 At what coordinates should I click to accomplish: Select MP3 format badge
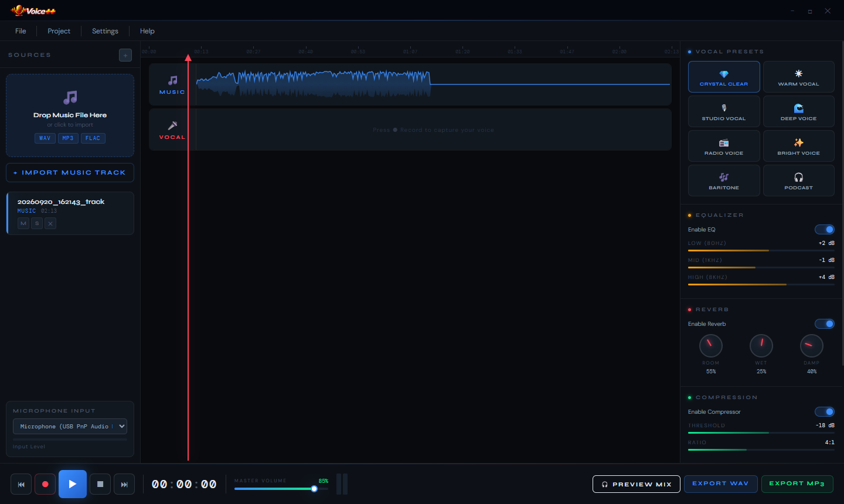pyautogui.click(x=68, y=138)
